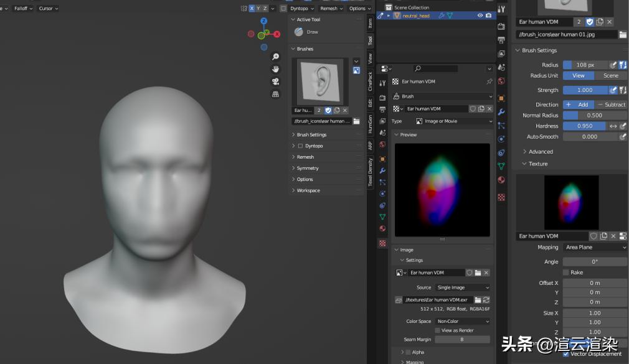Image resolution: width=629 pixels, height=364 pixels.
Task: Disable the Vector Displacement checkbox
Action: [x=565, y=353]
